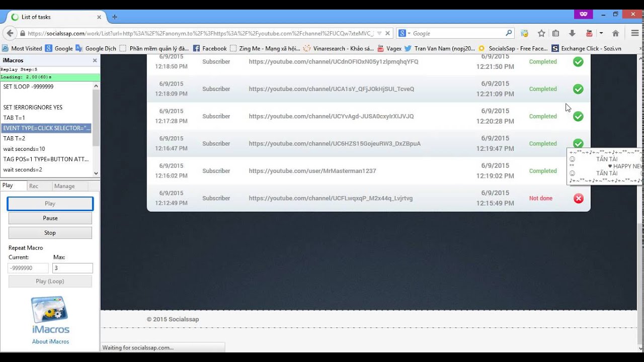
Task: Open link youtube.com/channel/UCFLwqxqP_M2x44q_Lvjrtvg
Action: point(331,198)
